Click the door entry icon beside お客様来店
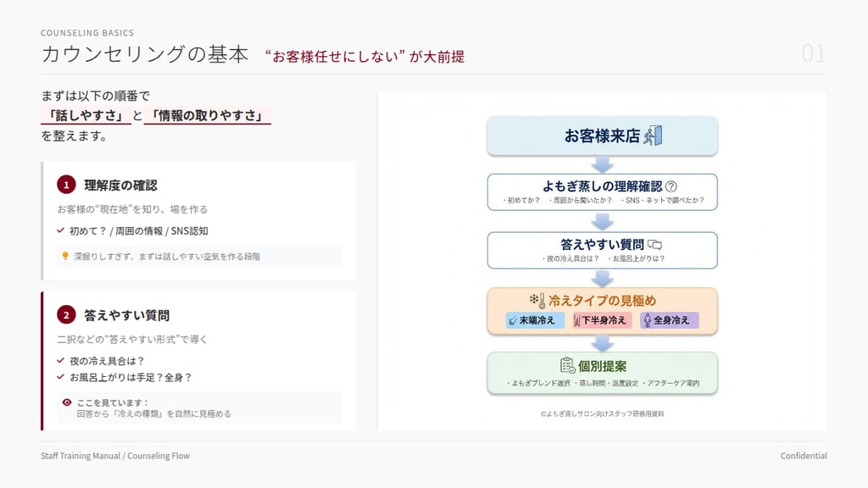 tap(652, 136)
